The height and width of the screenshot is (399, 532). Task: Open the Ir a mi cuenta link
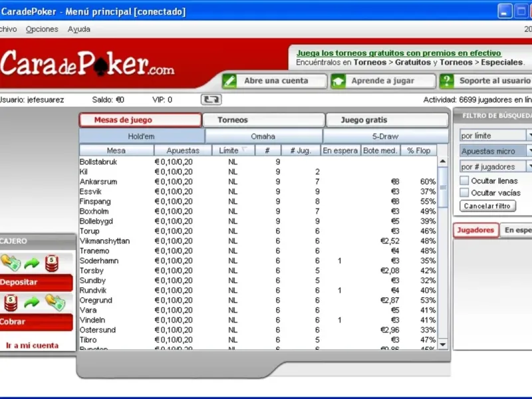(x=32, y=345)
